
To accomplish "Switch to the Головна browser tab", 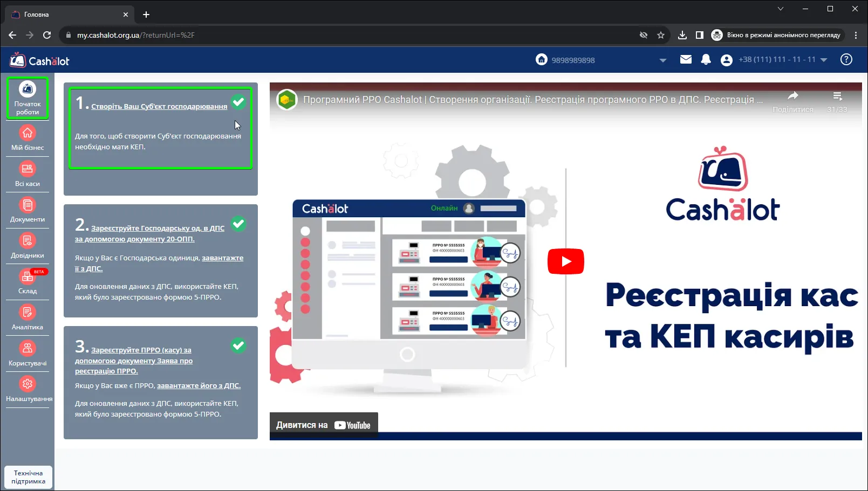I will [68, 15].
